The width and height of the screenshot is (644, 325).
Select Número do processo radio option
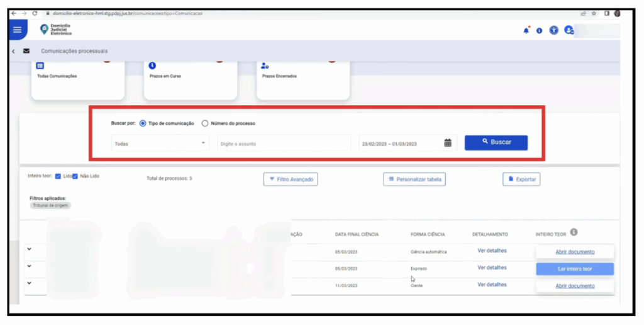pyautogui.click(x=205, y=123)
